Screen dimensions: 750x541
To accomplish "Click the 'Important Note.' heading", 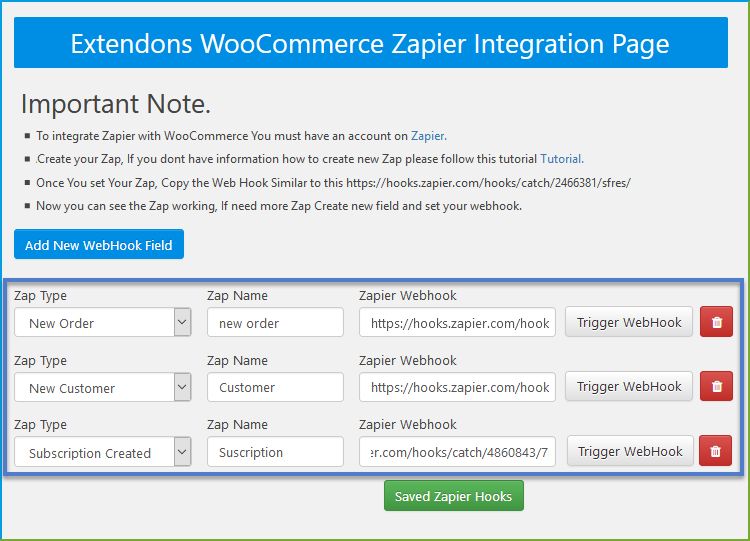I will coord(116,104).
